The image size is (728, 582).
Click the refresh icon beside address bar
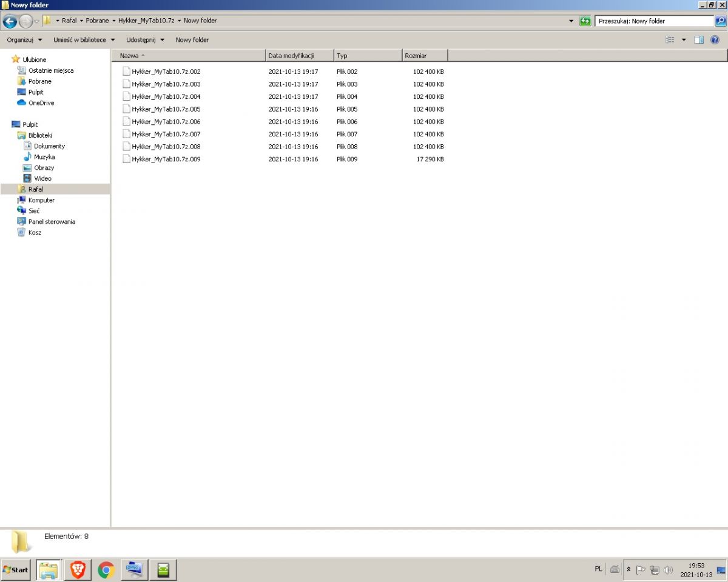point(585,21)
